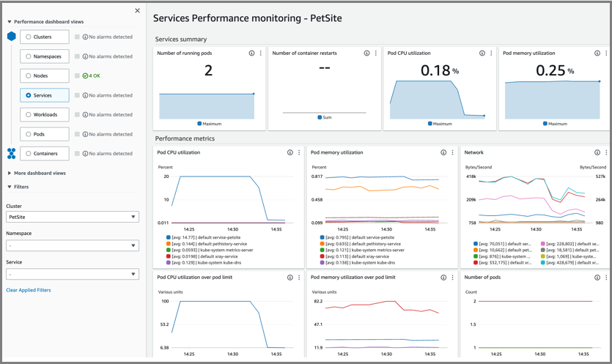Open the Cluster dropdown showing PetSite
The width and height of the screenshot is (612, 364).
tap(73, 217)
